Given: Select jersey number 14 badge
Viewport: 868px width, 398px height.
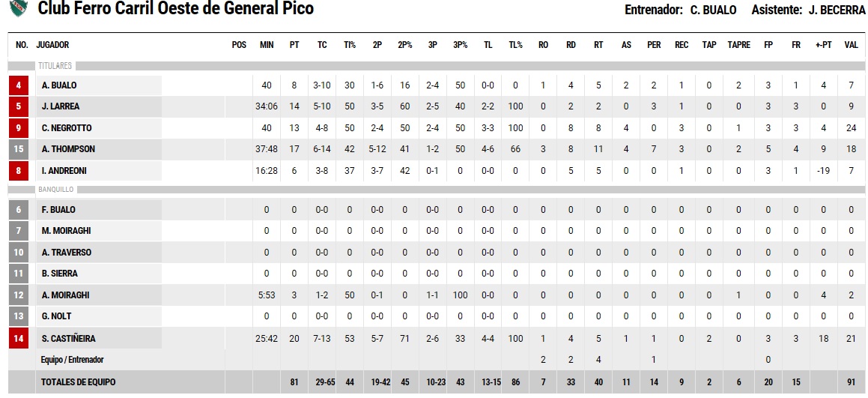Looking at the screenshot, I should coord(19,339).
